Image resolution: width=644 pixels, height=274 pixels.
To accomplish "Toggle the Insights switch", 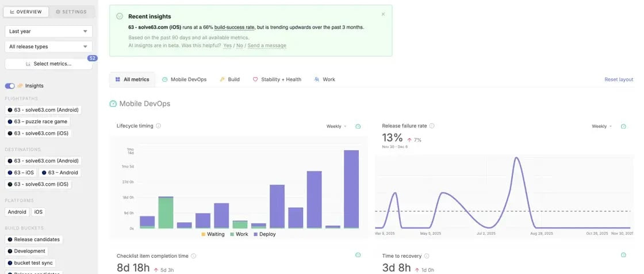I will tap(9, 86).
